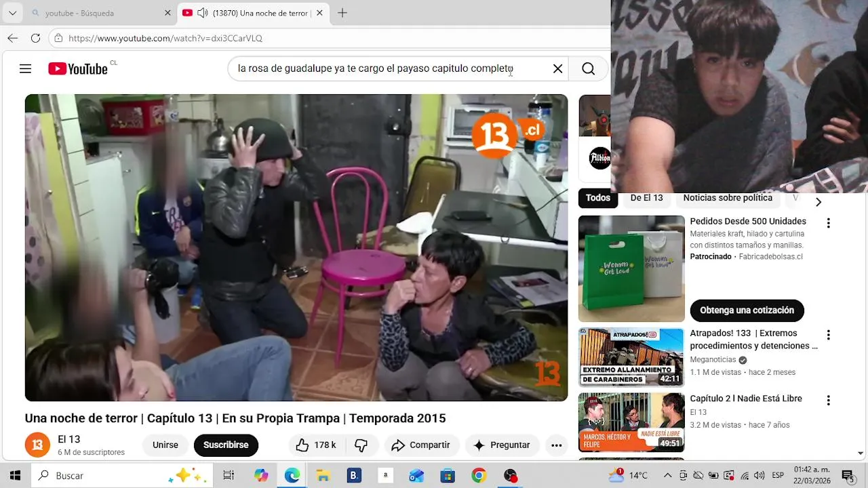Select the "Noticias sobre política" chip

pos(728,198)
